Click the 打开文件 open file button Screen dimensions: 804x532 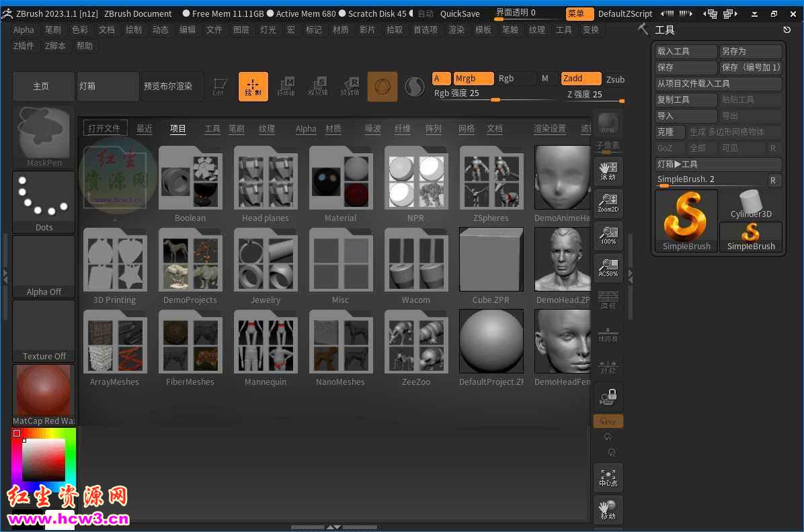point(104,128)
